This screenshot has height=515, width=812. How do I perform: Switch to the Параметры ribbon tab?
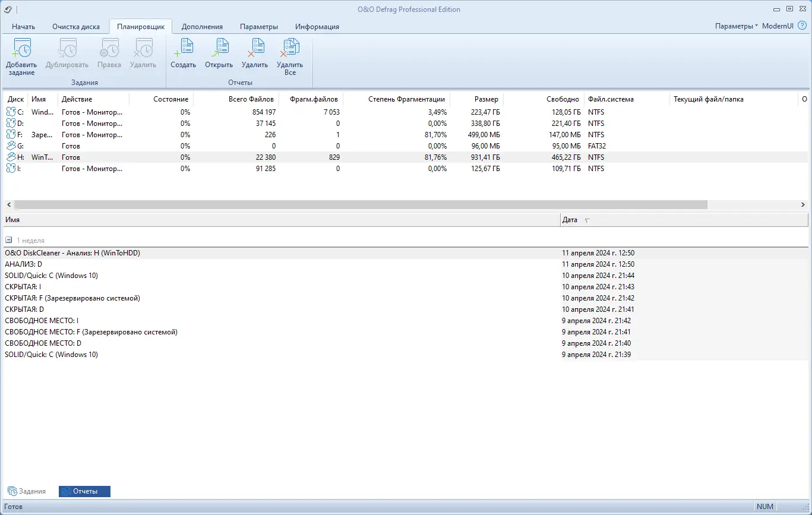pyautogui.click(x=259, y=27)
